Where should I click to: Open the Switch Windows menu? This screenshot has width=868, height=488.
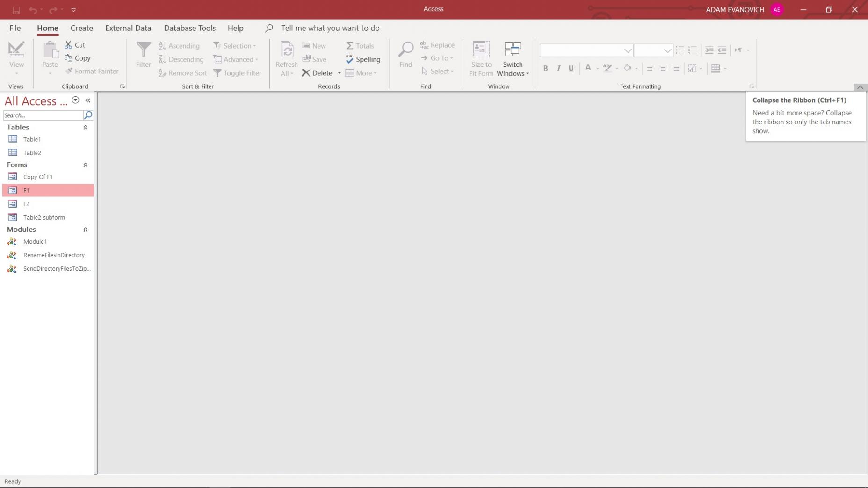[x=513, y=59]
